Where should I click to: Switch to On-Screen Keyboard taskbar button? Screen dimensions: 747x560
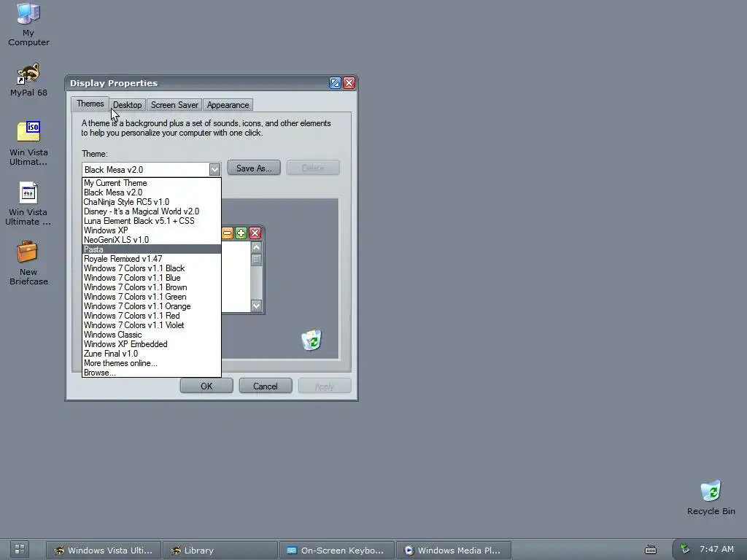click(337, 550)
